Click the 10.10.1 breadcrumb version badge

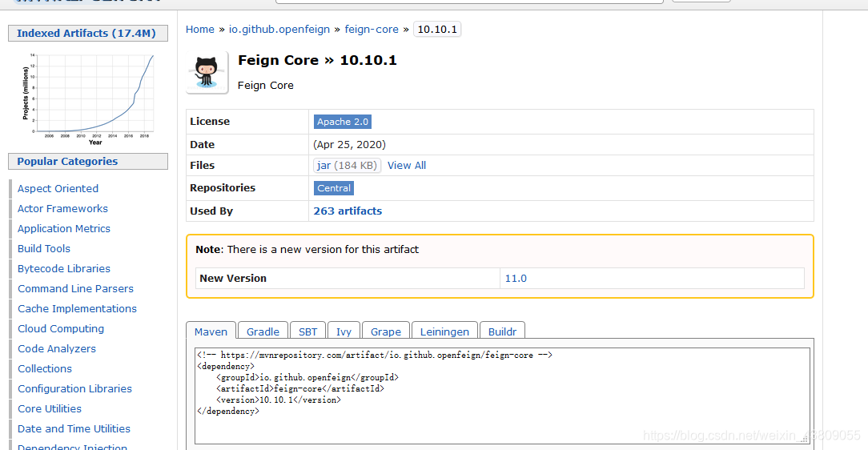(437, 30)
